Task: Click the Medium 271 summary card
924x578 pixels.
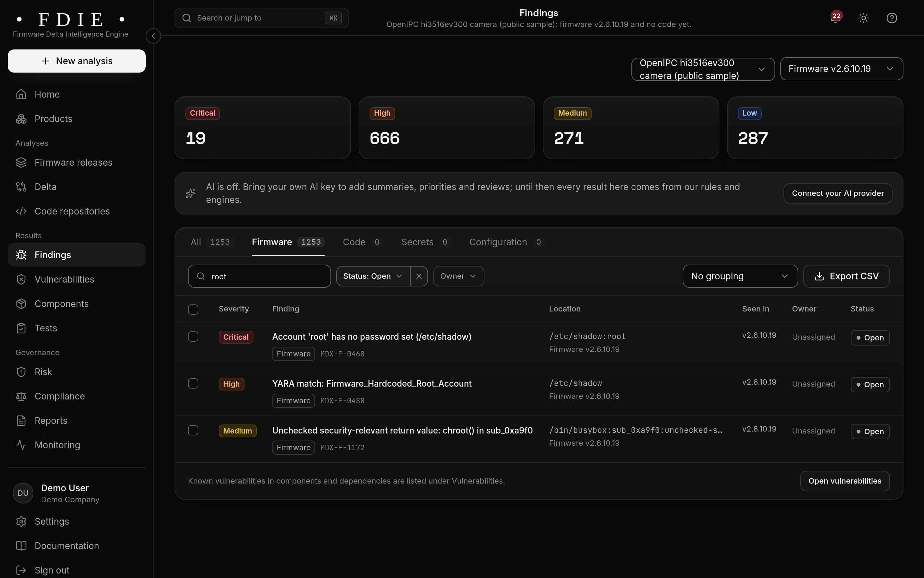Action: (631, 128)
